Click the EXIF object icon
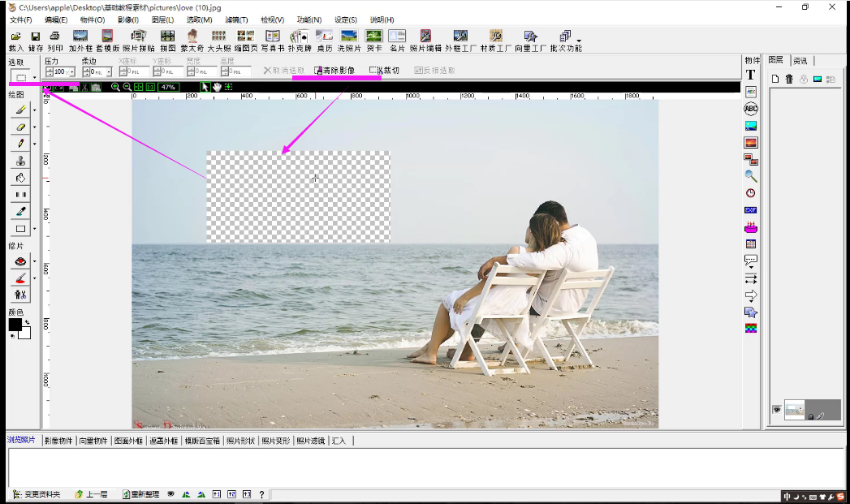This screenshot has height=504, width=850. click(x=751, y=209)
